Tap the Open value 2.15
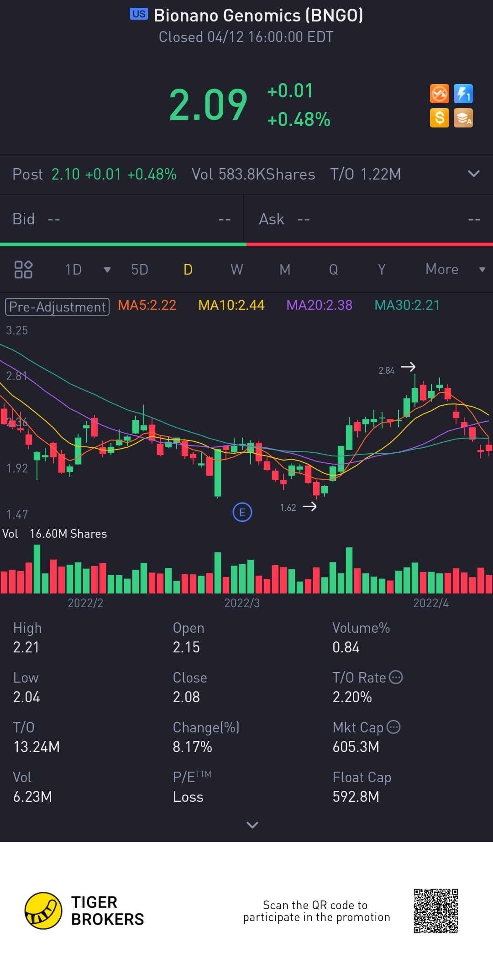 tap(186, 647)
